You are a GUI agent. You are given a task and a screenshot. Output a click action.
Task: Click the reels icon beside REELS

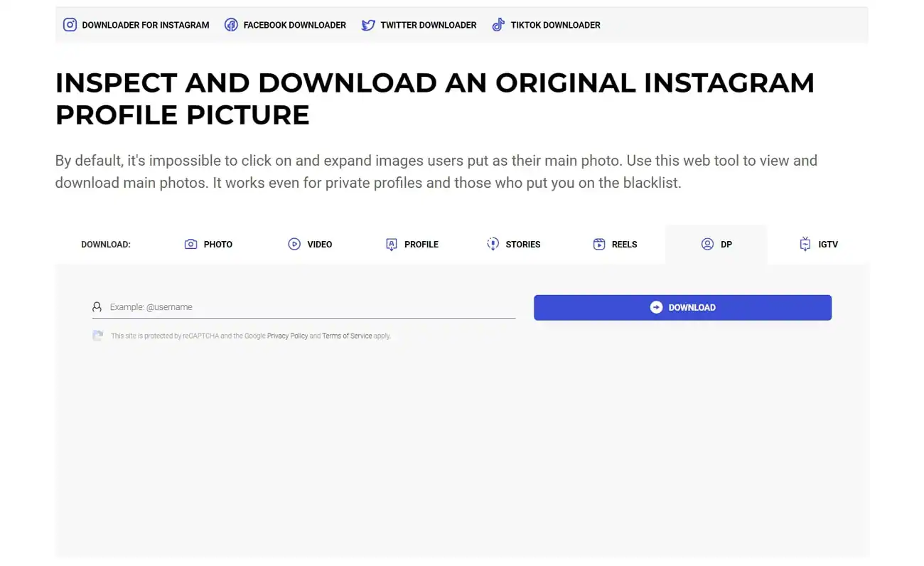click(x=598, y=244)
